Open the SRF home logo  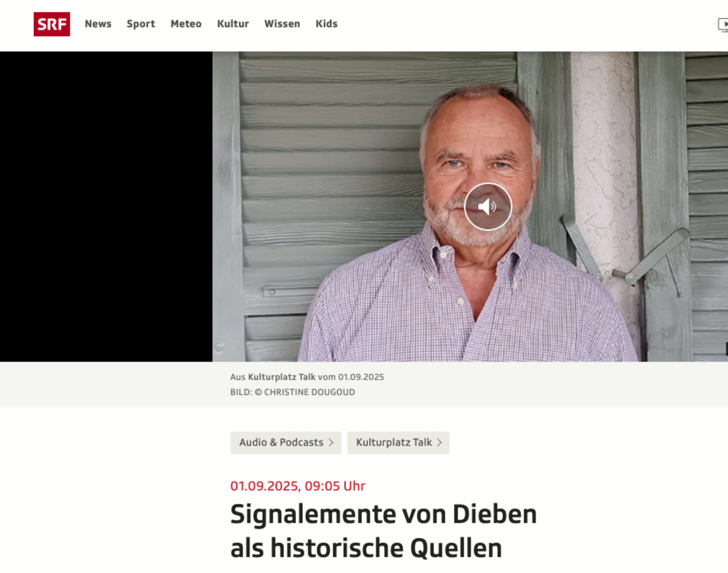52,24
